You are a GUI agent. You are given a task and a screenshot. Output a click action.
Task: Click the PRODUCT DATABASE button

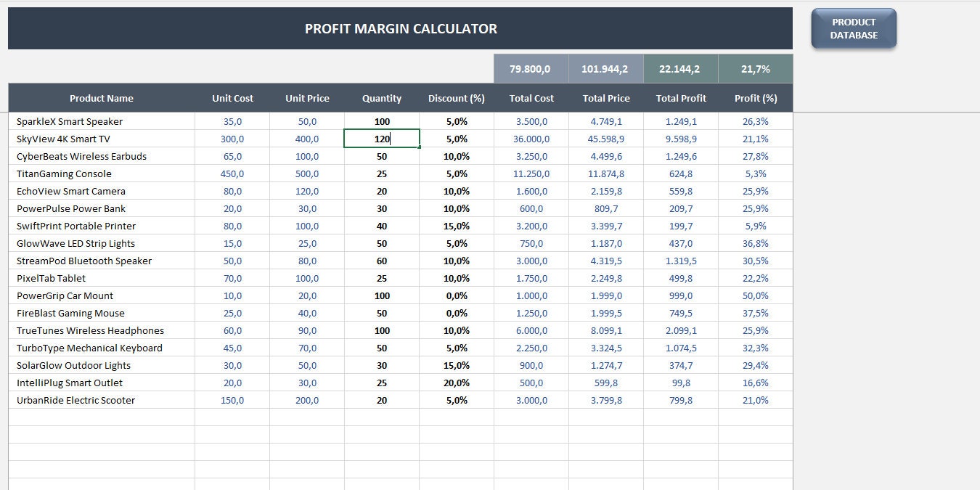[x=854, y=28]
